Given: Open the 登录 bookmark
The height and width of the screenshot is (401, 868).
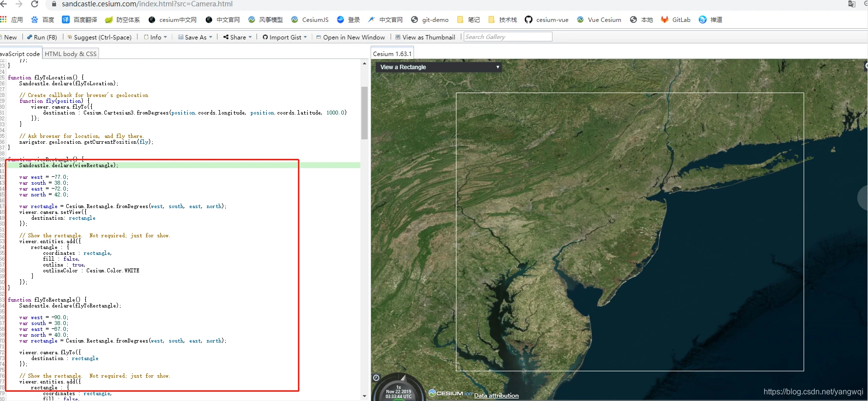Looking at the screenshot, I should 348,19.
